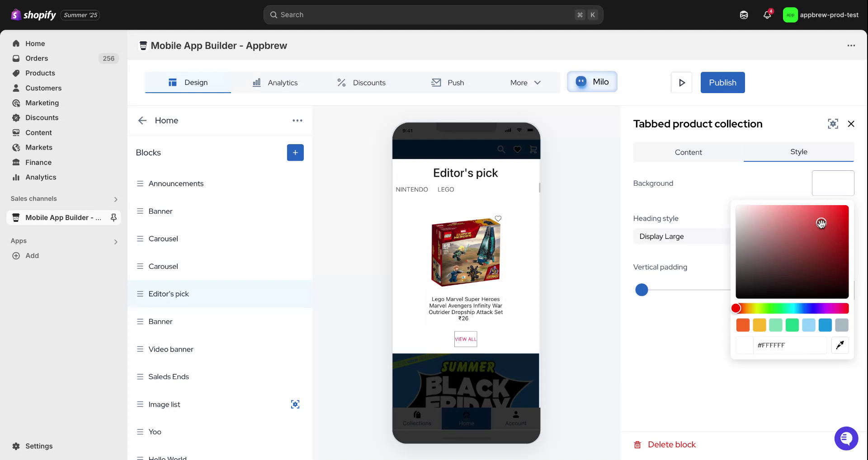Open the notifications bell icon
868x460 pixels.
767,15
